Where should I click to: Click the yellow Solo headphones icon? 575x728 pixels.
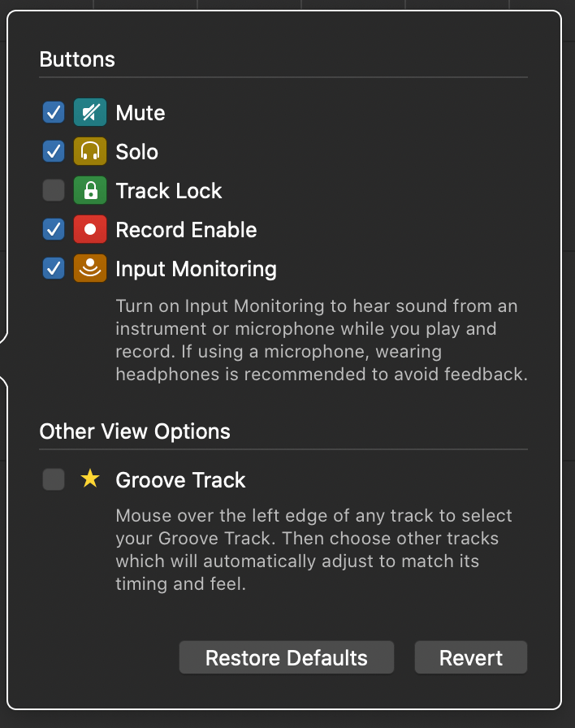[x=90, y=152]
